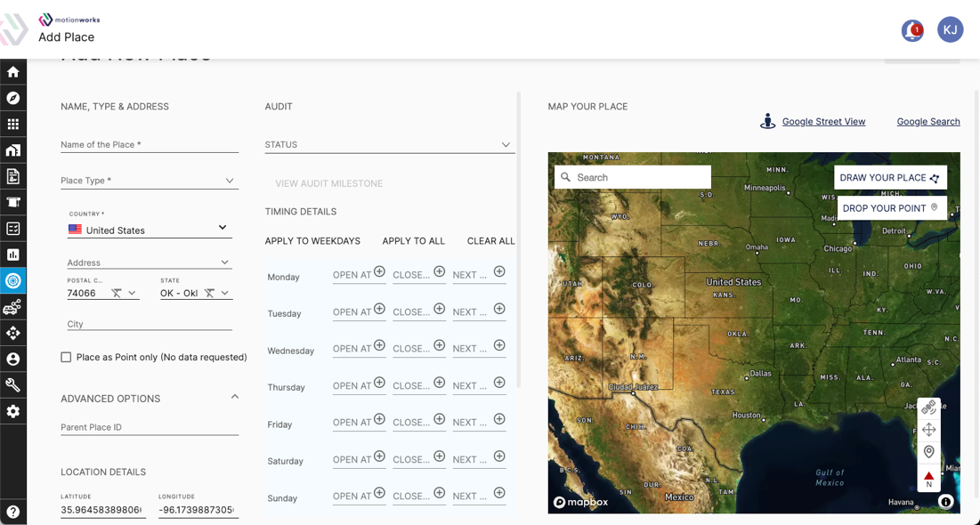Click the form panel vertical scrollbar
This screenshot has height=525, width=980.
click(519, 240)
